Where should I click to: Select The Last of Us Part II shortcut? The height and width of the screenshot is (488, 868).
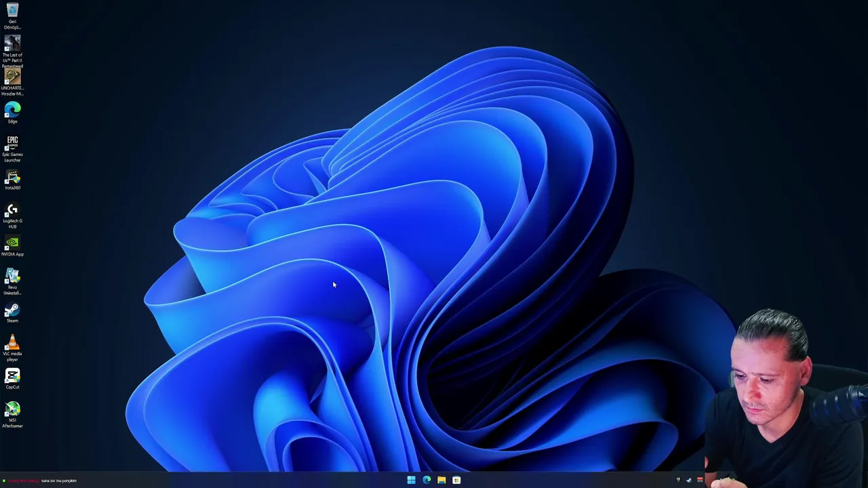coord(12,52)
